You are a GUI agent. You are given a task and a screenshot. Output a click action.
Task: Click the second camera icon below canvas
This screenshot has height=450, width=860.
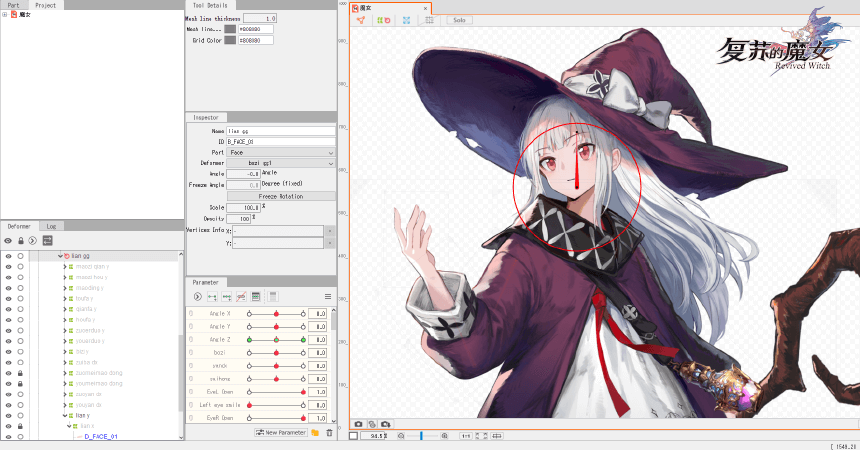click(372, 424)
